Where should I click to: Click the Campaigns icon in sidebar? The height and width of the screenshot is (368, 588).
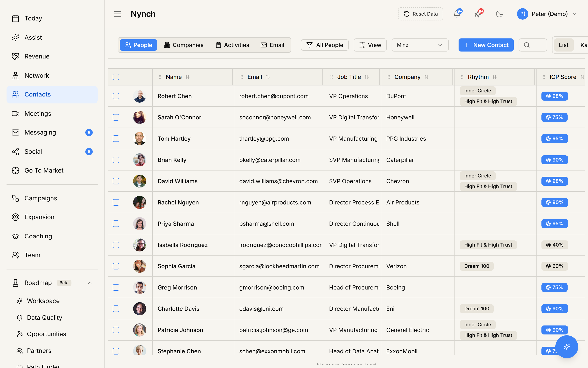[x=16, y=198]
